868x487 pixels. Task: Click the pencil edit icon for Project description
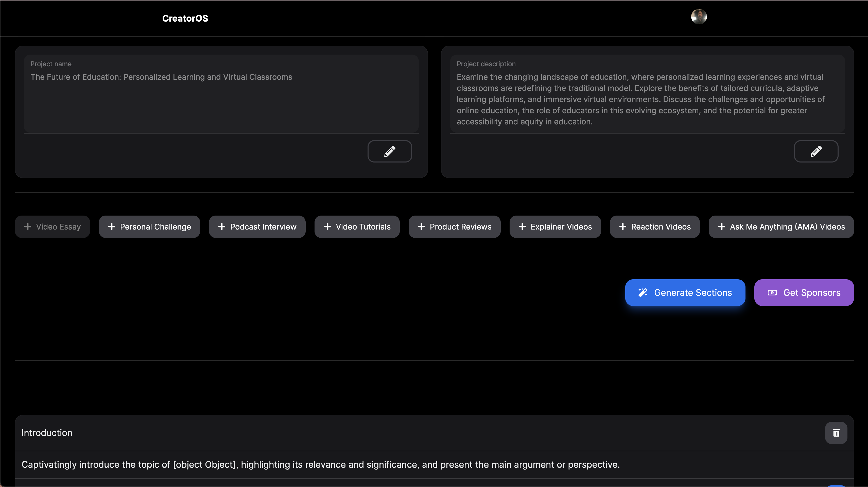tap(816, 151)
